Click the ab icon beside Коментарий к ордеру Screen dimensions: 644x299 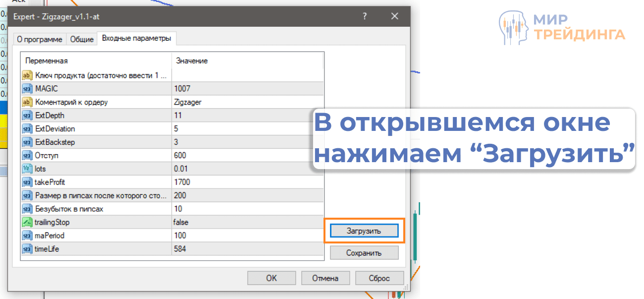[x=27, y=101]
